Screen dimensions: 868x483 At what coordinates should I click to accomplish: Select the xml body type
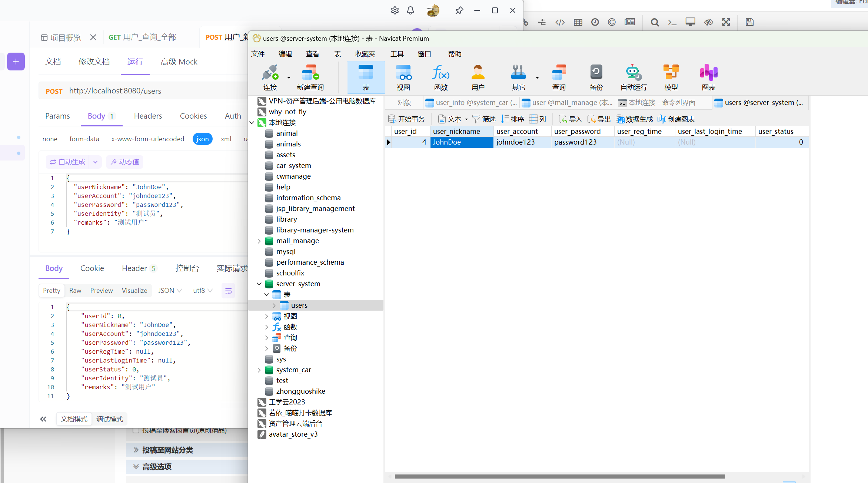click(226, 139)
